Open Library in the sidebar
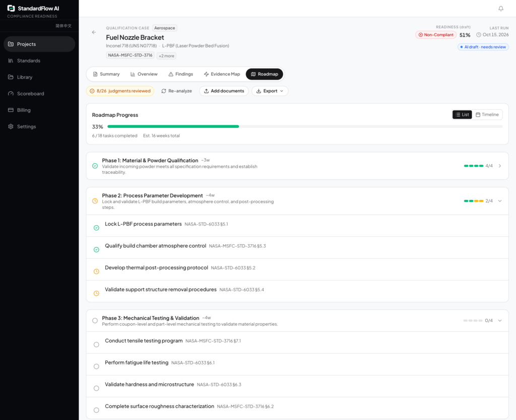 click(39, 77)
